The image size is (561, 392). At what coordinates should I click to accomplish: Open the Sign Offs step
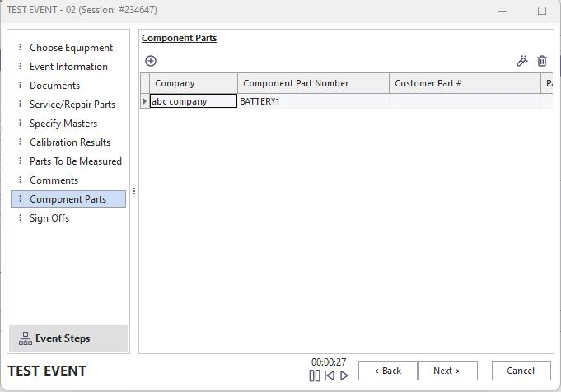point(49,218)
